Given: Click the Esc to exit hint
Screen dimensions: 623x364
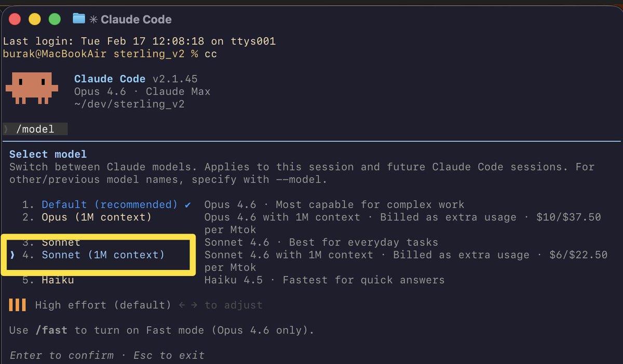Looking at the screenshot, I should click(169, 355).
